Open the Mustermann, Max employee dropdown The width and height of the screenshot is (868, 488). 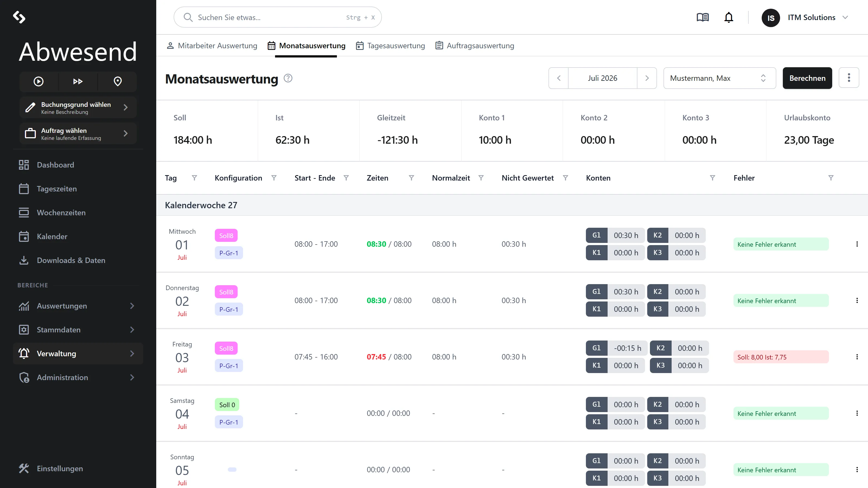719,78
